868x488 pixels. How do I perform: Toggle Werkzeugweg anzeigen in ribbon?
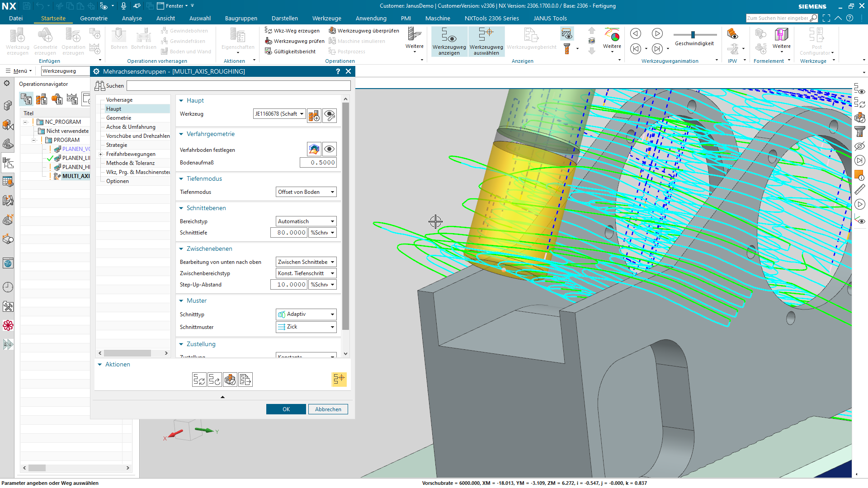click(x=449, y=42)
